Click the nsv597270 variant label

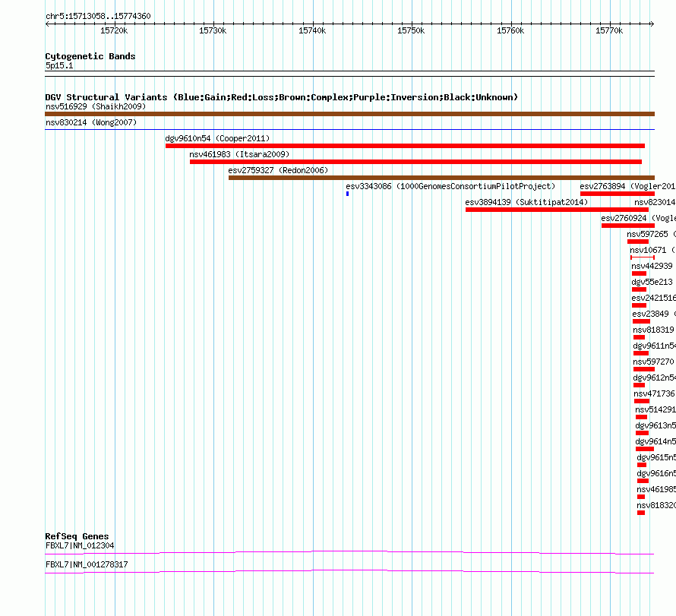(653, 362)
